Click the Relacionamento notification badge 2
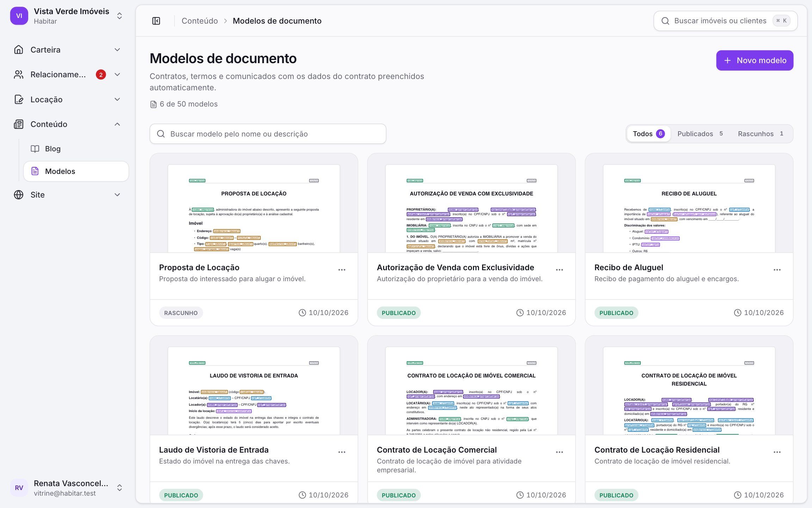Screen dimensions: 812x508 pyautogui.click(x=101, y=74)
